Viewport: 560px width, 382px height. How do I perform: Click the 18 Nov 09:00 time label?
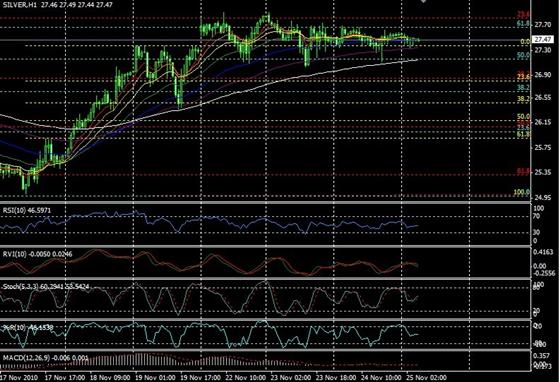point(111,377)
